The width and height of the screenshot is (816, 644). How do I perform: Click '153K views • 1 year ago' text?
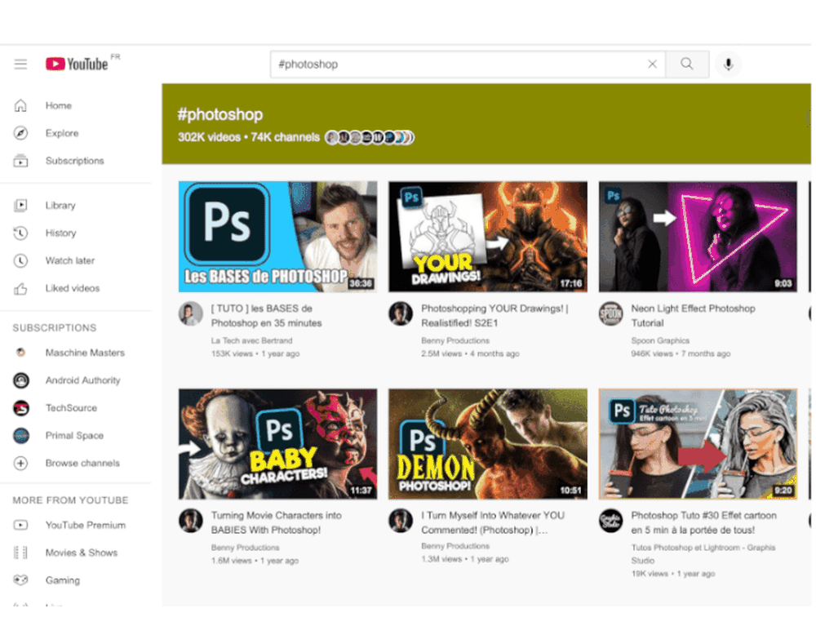pos(255,354)
